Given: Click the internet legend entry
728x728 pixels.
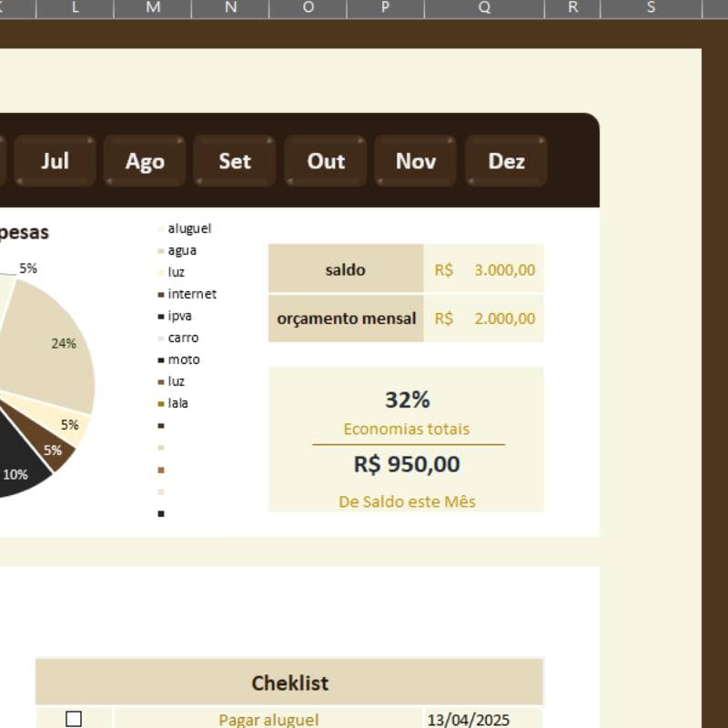Looking at the screenshot, I should click(187, 294).
